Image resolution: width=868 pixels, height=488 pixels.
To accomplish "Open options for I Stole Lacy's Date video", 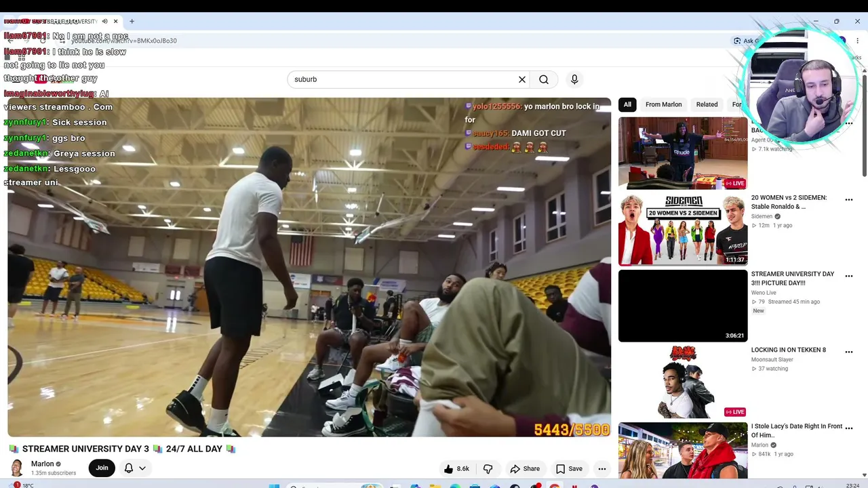I will [x=848, y=428].
